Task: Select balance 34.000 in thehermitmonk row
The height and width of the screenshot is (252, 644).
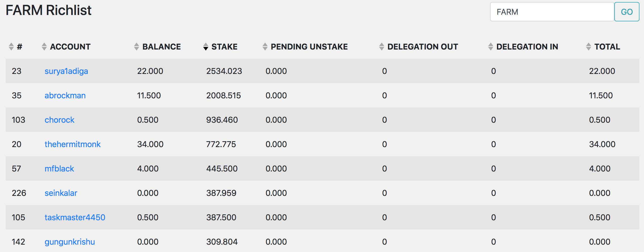Action: pos(150,144)
